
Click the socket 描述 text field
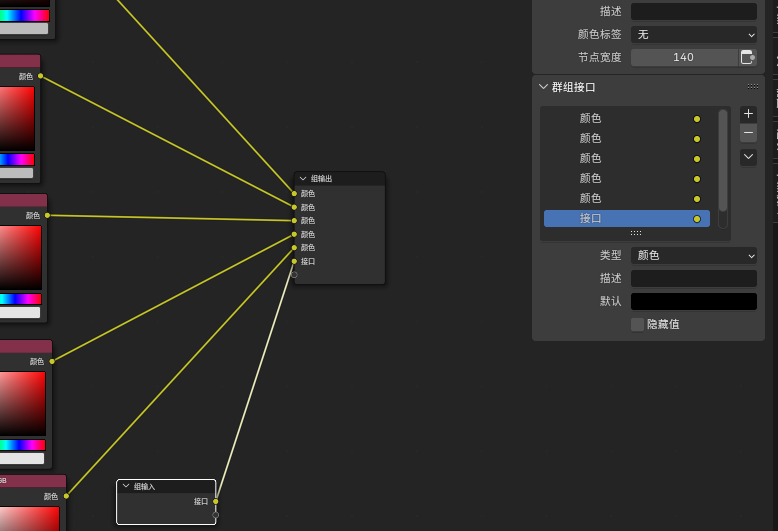[694, 278]
